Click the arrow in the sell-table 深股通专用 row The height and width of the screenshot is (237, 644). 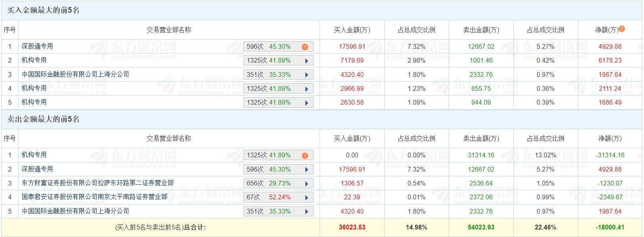tap(307, 170)
